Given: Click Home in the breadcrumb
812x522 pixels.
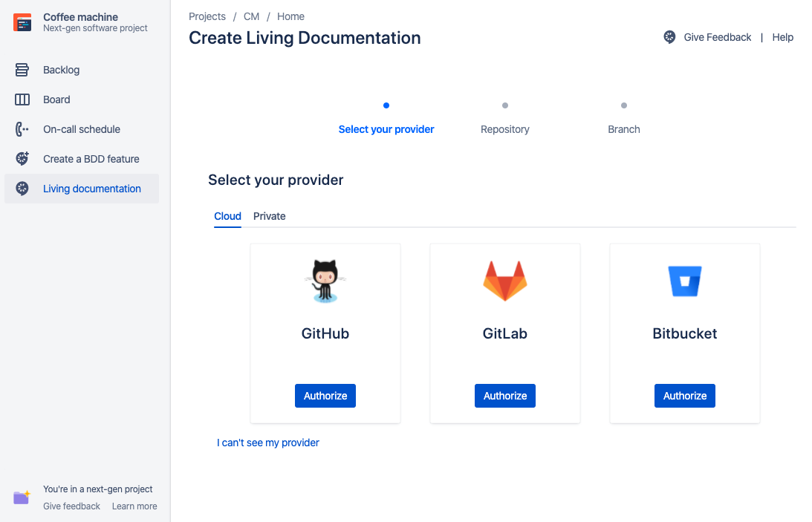Looking at the screenshot, I should [290, 16].
